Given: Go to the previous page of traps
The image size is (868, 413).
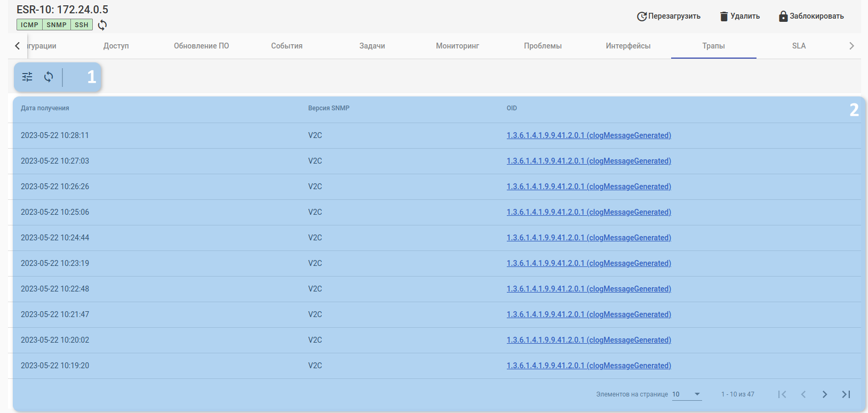Looking at the screenshot, I should tap(803, 394).
